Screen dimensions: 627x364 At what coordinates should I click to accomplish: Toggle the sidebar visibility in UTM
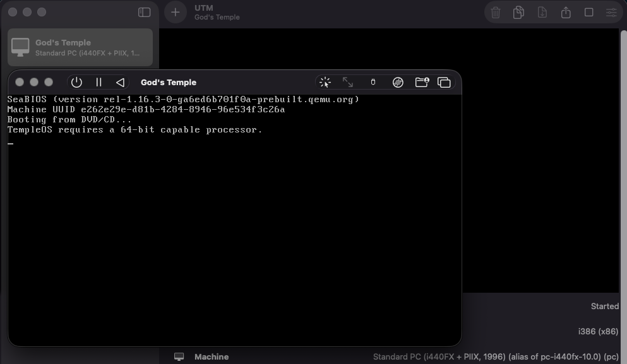tap(144, 12)
